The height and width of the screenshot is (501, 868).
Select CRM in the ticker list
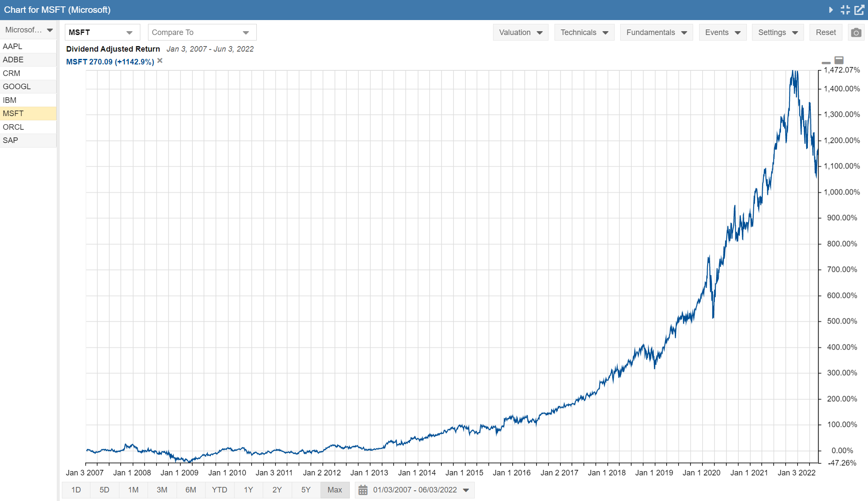[28, 73]
